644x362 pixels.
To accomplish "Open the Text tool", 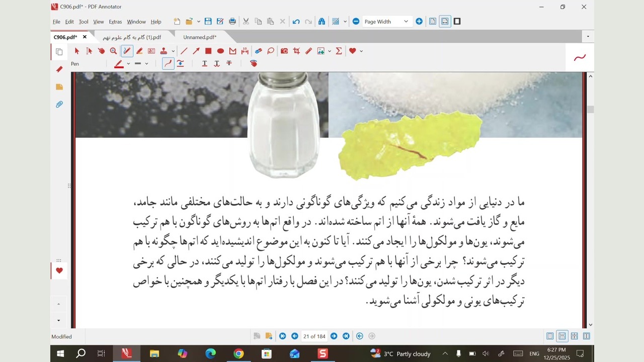I will coord(151,51).
